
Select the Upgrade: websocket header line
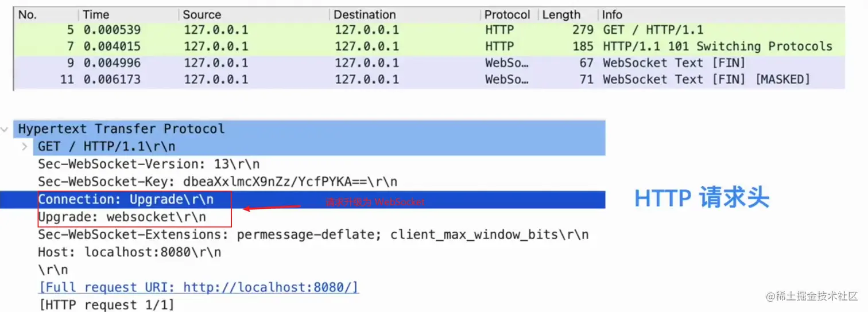point(122,217)
